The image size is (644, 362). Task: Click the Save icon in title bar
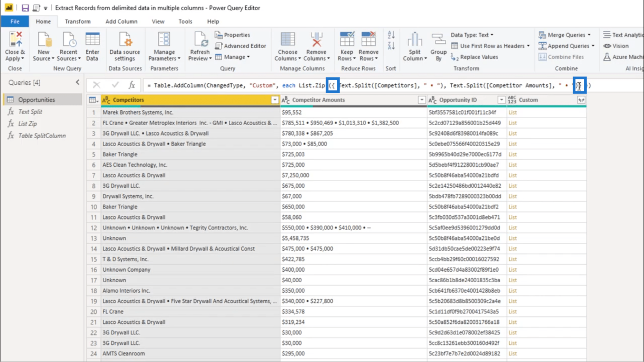click(x=25, y=8)
